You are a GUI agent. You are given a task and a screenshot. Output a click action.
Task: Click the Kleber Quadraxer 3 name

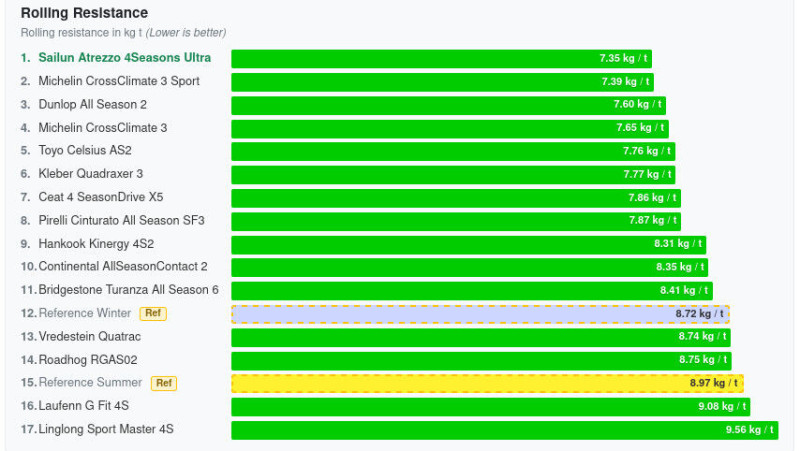click(90, 174)
